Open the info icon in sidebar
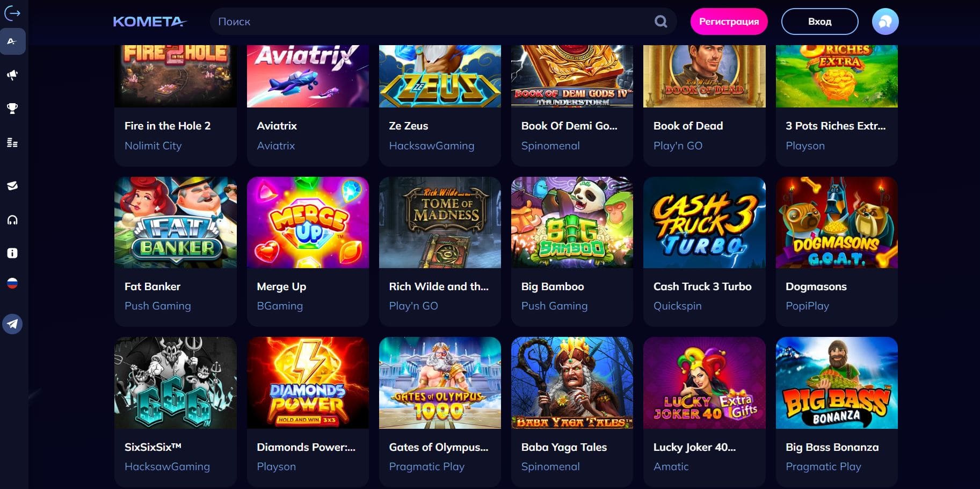The width and height of the screenshot is (980, 489). click(x=12, y=253)
